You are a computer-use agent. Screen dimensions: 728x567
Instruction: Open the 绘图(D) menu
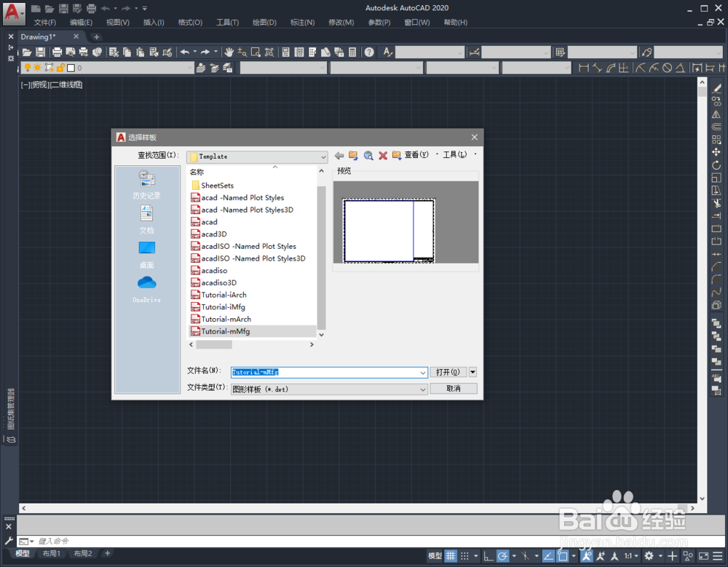265,23
